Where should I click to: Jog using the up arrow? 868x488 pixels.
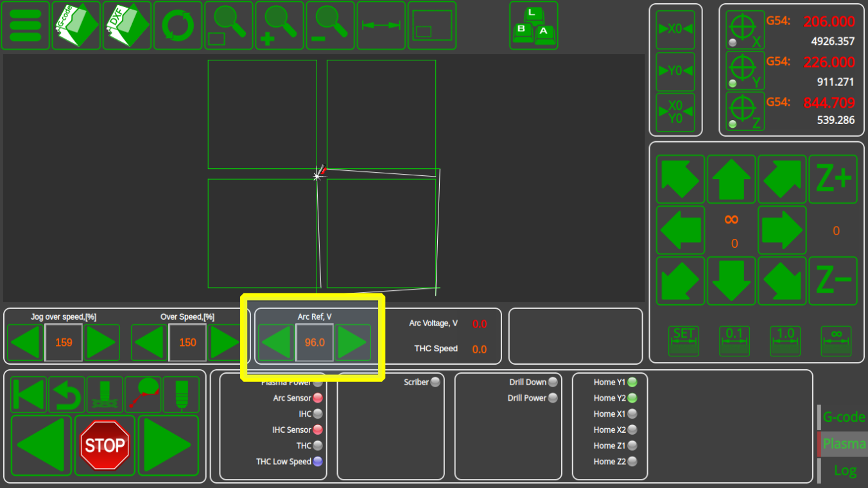pyautogui.click(x=731, y=179)
